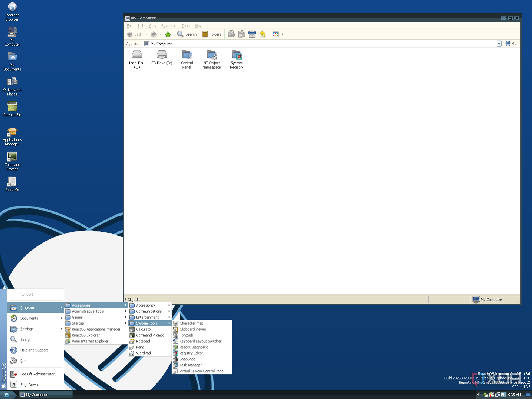Expand the Views button dropdown arrow
The height and width of the screenshot is (399, 532).
pos(282,34)
